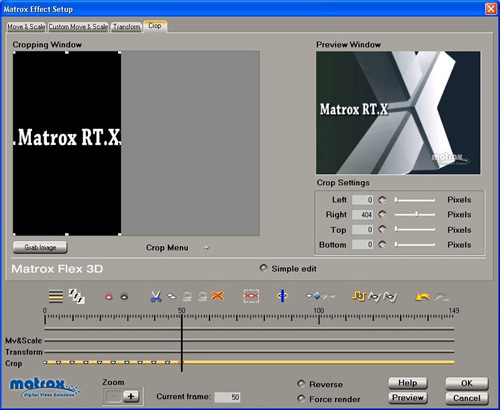Click the black keyframe marker toolbar icon

[124, 296]
